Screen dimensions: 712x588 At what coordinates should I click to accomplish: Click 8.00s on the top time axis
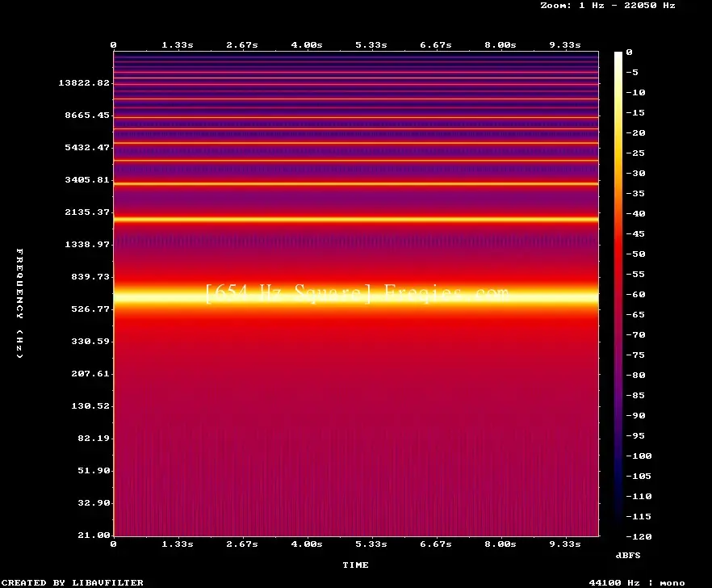pyautogui.click(x=500, y=45)
